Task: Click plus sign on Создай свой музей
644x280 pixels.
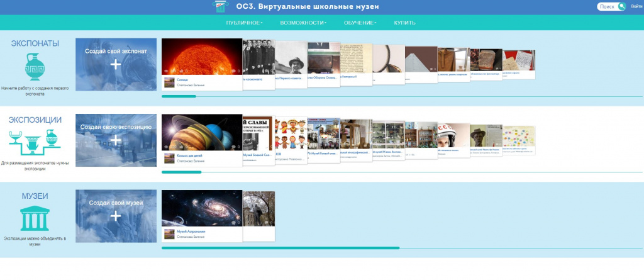Action: pyautogui.click(x=116, y=216)
